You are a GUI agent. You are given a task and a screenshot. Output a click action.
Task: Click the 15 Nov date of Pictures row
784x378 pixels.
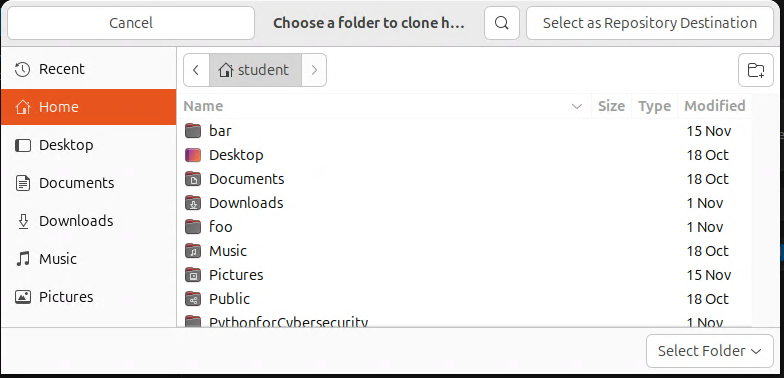[x=709, y=275]
